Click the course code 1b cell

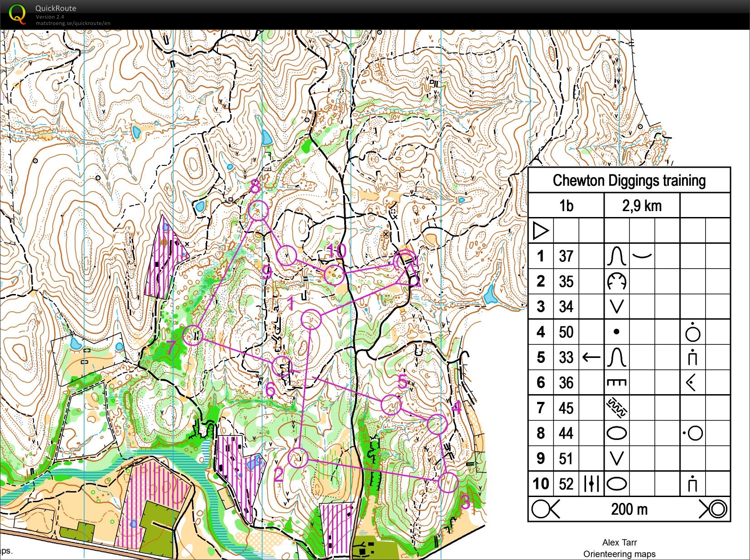[567, 205]
